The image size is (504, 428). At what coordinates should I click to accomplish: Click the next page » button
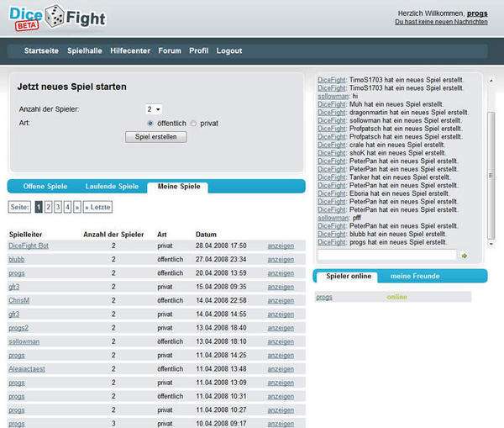(x=77, y=207)
